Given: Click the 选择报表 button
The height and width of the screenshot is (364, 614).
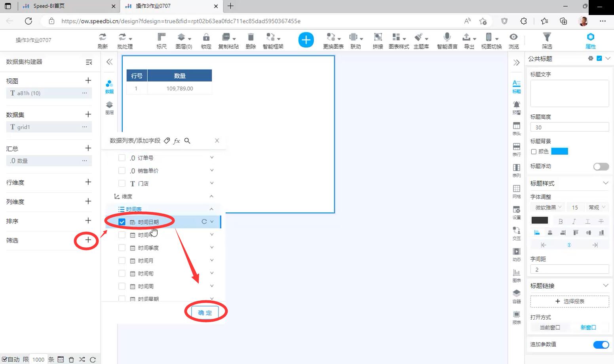Looking at the screenshot, I should (x=569, y=301).
